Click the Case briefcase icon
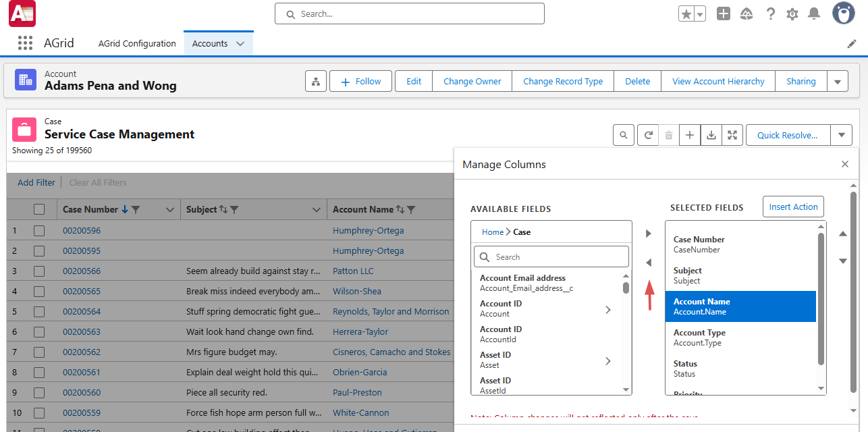The image size is (868, 432). tap(24, 129)
